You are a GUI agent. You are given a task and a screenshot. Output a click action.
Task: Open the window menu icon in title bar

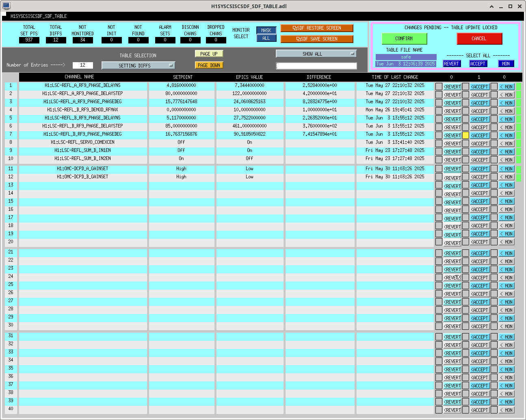click(x=6, y=6)
